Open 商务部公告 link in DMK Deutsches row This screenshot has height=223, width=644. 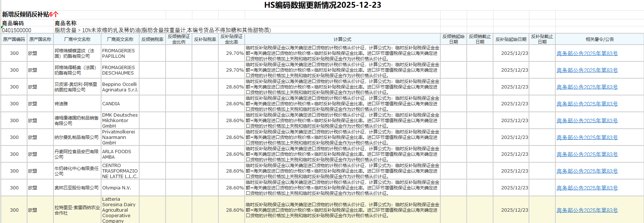(587, 121)
